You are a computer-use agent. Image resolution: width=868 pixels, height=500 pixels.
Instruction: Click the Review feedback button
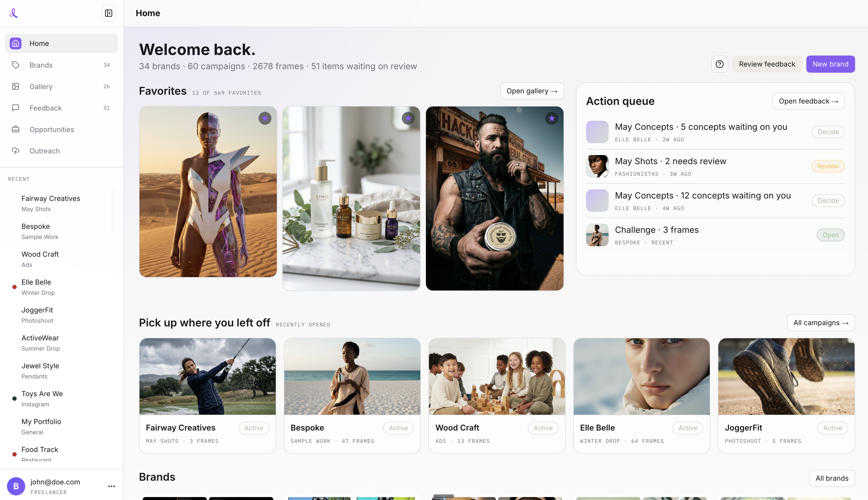[x=767, y=64]
